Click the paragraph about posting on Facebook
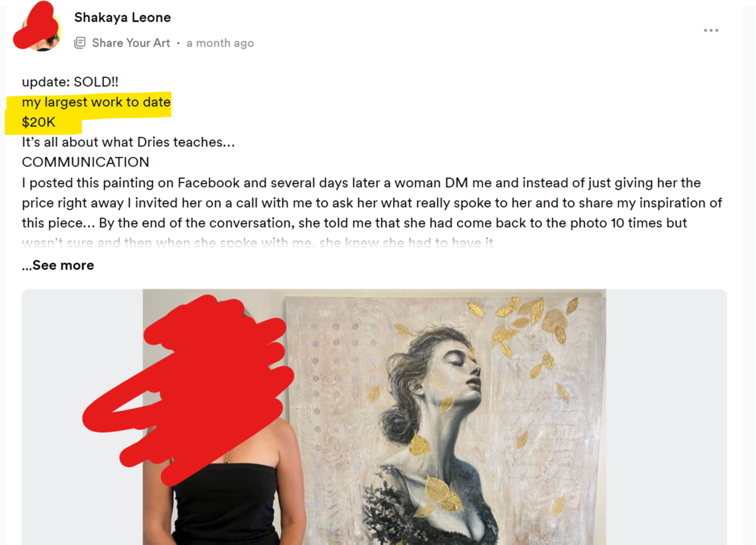The image size is (756, 545). [x=372, y=203]
